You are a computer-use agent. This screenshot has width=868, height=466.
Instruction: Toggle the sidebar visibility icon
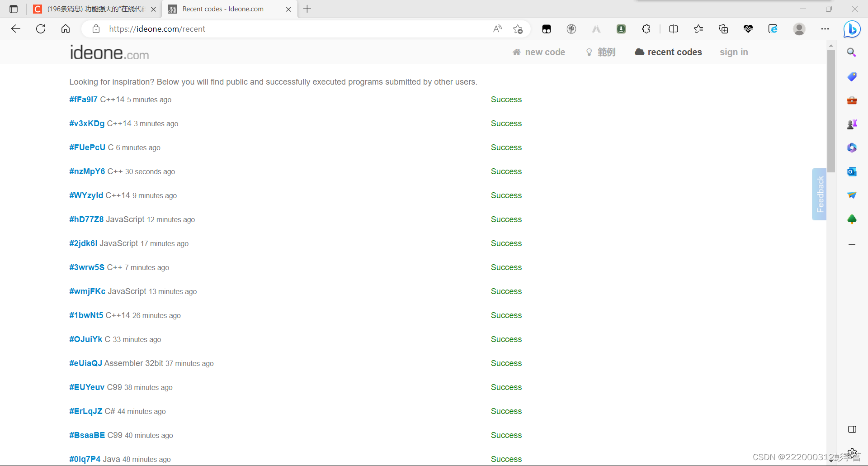(x=852, y=429)
